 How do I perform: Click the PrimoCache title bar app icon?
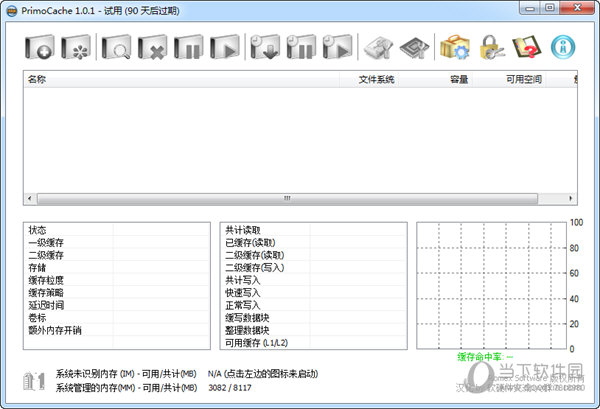tap(12, 11)
